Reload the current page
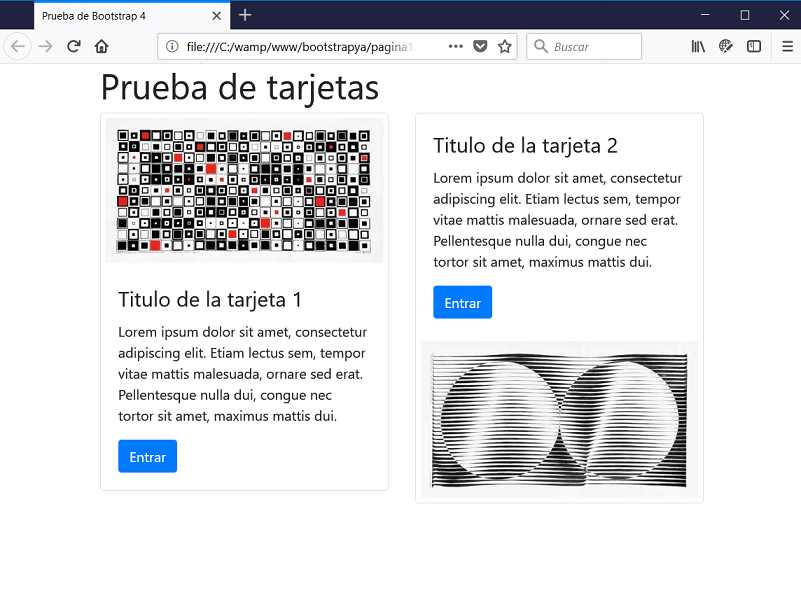 coord(74,46)
